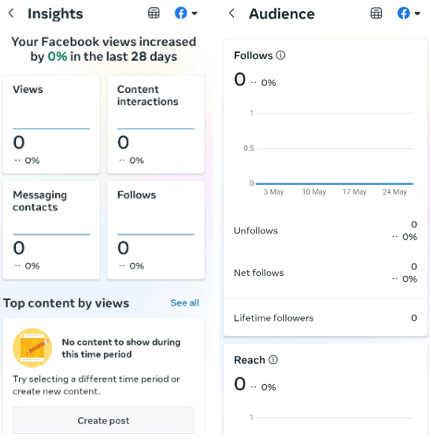Viewport: 431px width, 440px height.
Task: Click the See all link for top content
Action: (185, 303)
